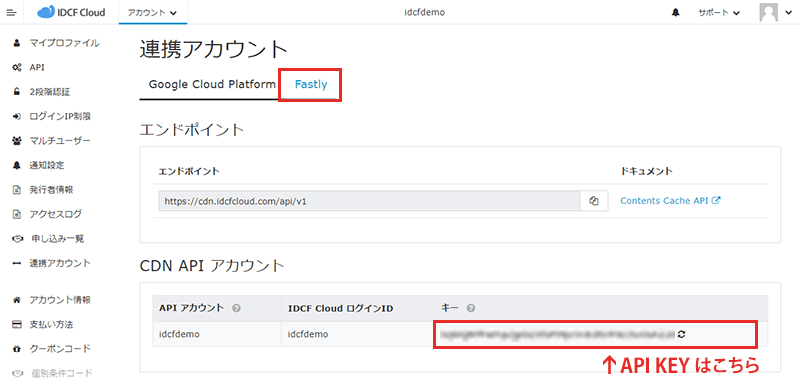The width and height of the screenshot is (800, 385).
Task: Click the ドキュメント column label
Action: pos(646,171)
